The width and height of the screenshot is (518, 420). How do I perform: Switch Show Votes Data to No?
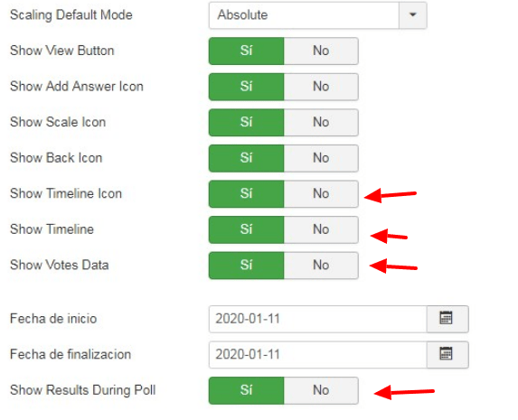321,266
